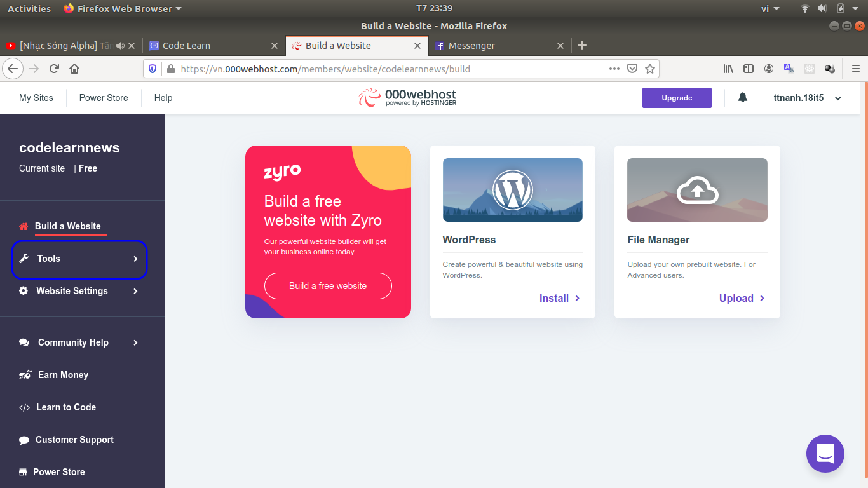Select Build a Website in the sidebar
Image resolution: width=868 pixels, height=488 pixels.
(67, 226)
